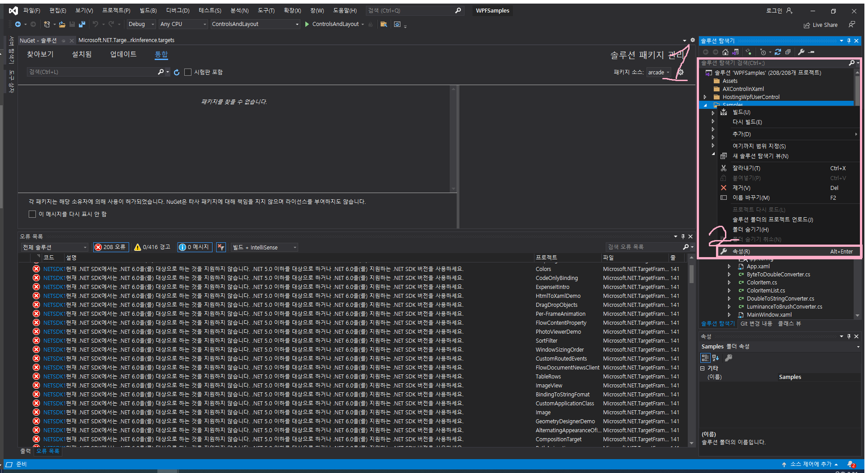Screen dimensions: 868x473
Task: Click Solution Explorer Home icon
Action: [x=725, y=52]
